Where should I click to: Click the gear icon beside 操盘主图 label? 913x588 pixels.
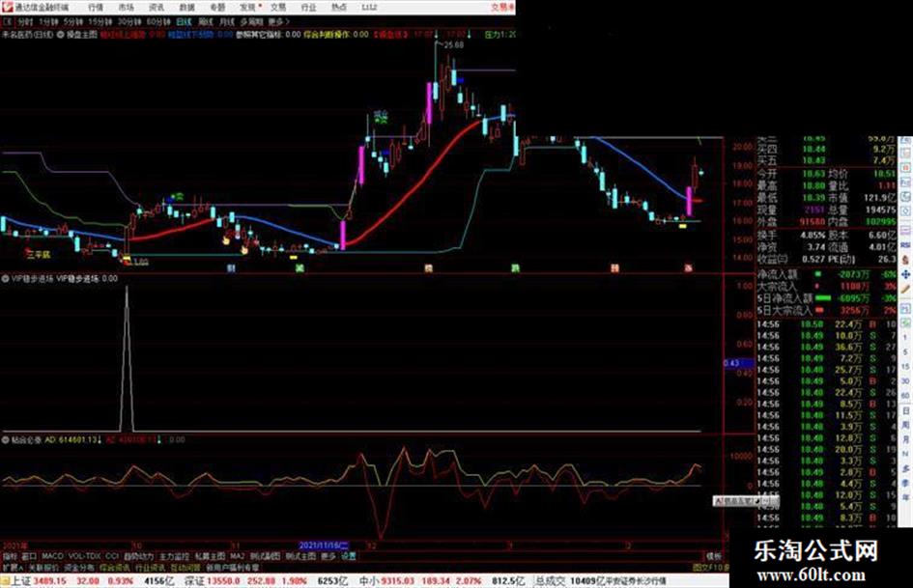[x=61, y=35]
